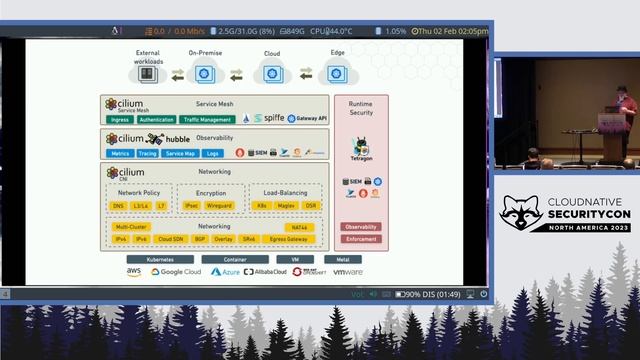Click the Red Hat OpenShift logo

tap(309, 272)
